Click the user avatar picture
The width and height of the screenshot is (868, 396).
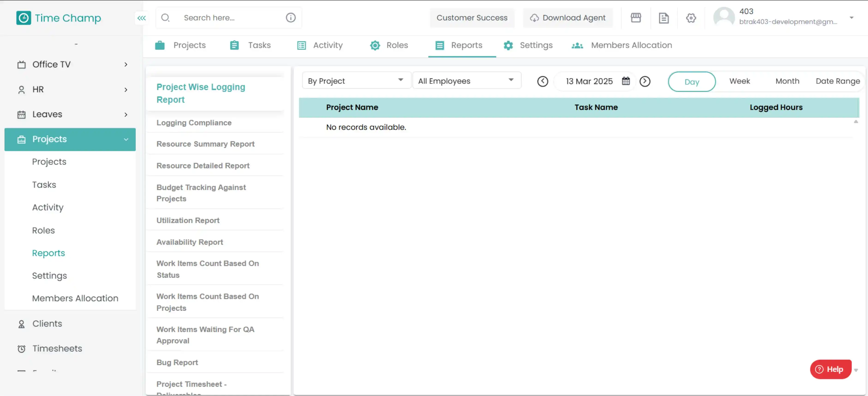coord(724,17)
